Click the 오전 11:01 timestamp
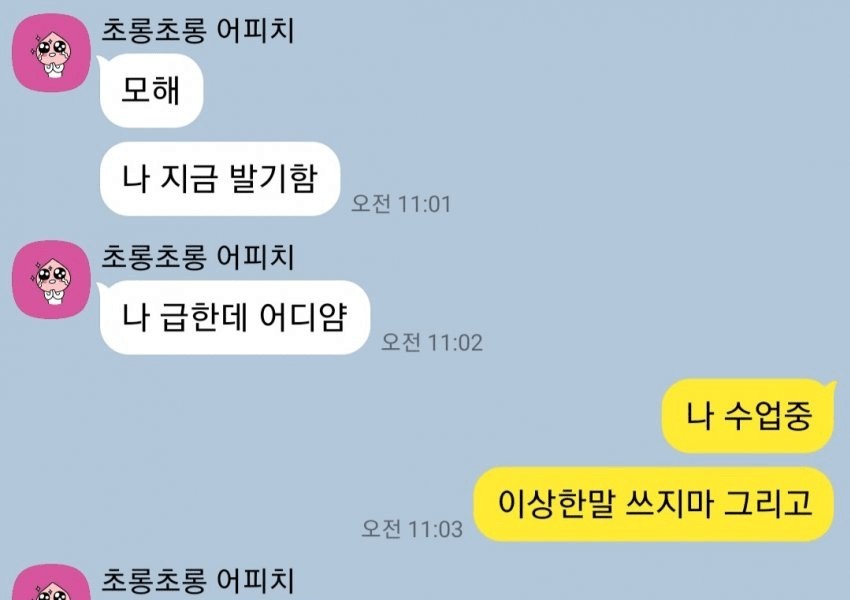 pyautogui.click(x=401, y=204)
